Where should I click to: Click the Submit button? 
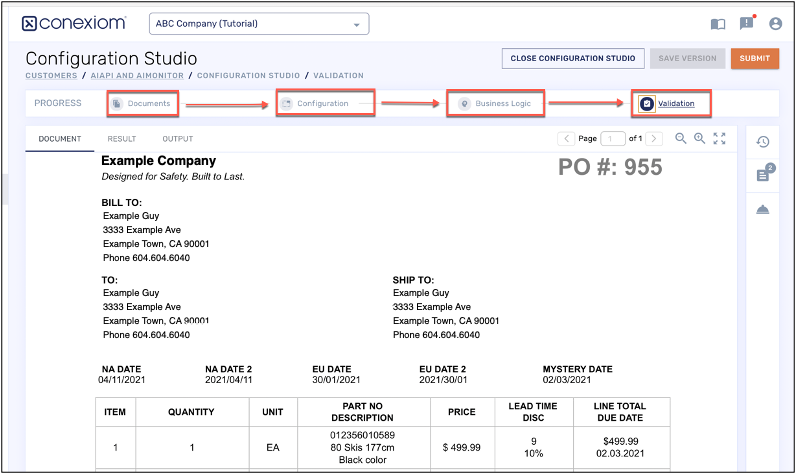pyautogui.click(x=754, y=58)
